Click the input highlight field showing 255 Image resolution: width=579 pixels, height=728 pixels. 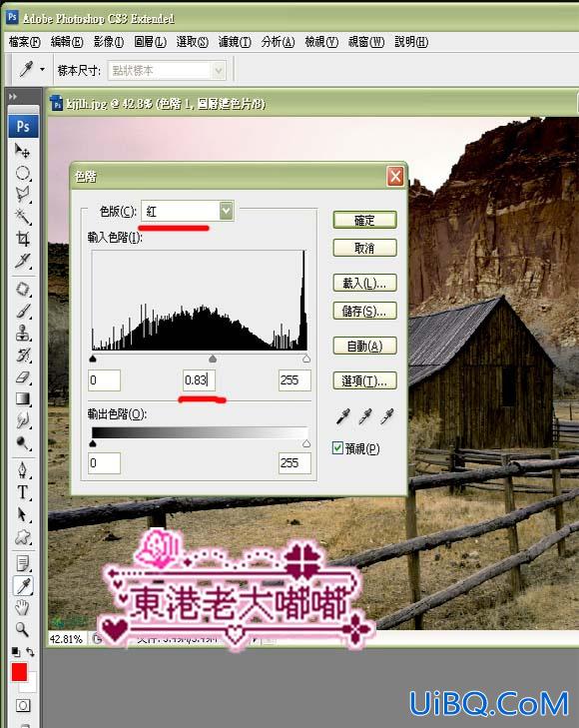coord(294,380)
